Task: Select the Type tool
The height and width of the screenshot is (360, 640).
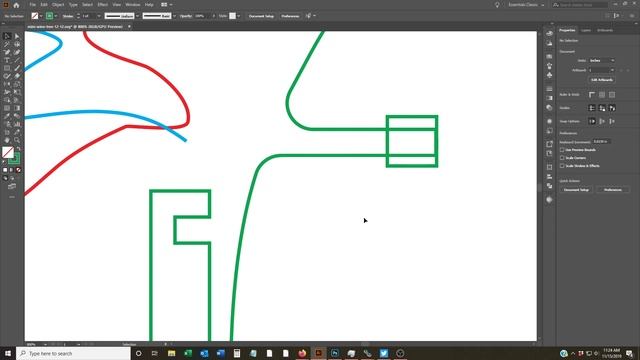Action: (x=7, y=60)
